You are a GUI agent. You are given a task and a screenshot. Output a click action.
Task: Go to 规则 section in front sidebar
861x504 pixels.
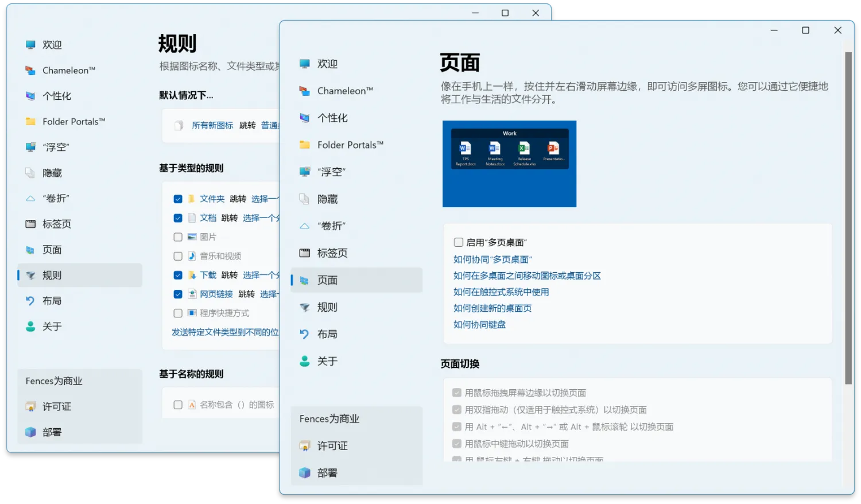tap(327, 307)
